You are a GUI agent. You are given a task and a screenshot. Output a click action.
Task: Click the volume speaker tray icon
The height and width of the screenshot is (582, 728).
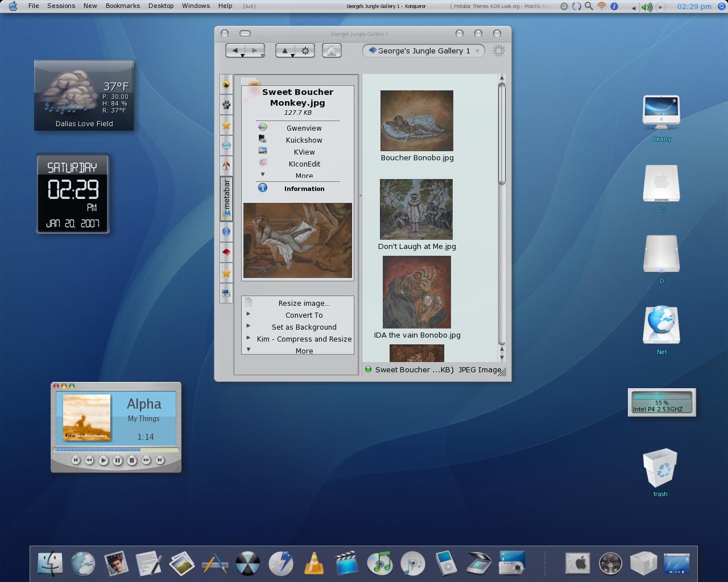647,7
